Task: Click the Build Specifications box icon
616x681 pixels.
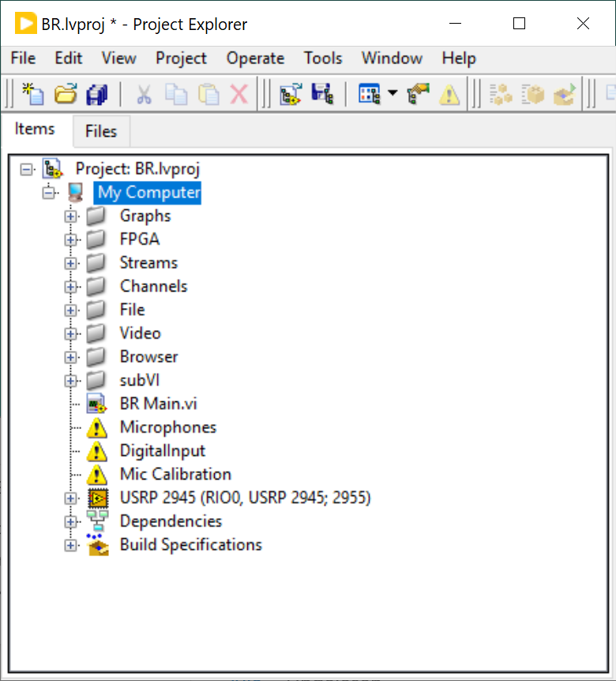Action: pos(96,545)
